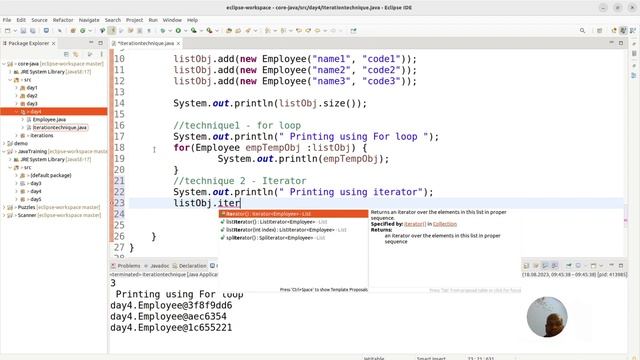640x360 pixels.
Task: Close the Package Explorer tab
Action: pos(53,43)
